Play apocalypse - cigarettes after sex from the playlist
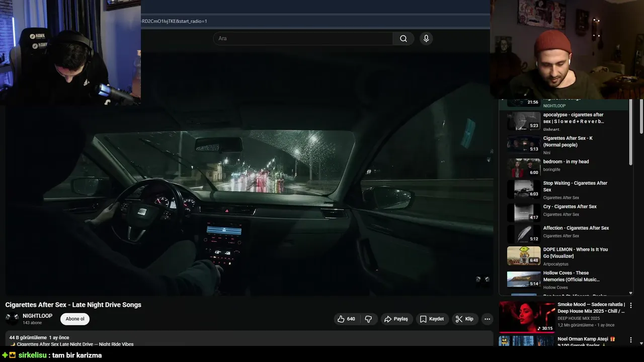The image size is (644, 362). pos(574,118)
